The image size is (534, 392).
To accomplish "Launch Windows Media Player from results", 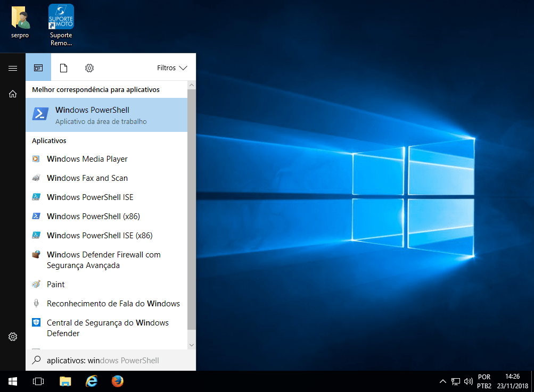I will (x=87, y=159).
